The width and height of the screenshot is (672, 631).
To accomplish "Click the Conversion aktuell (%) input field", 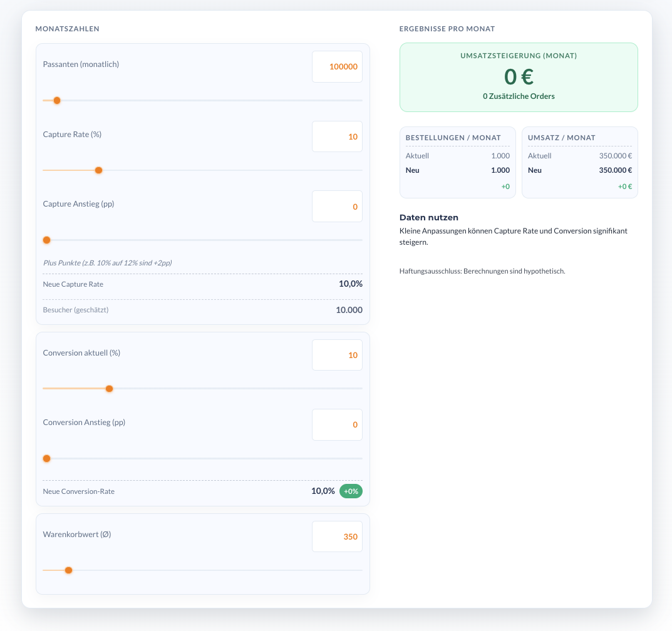I will tap(337, 355).
